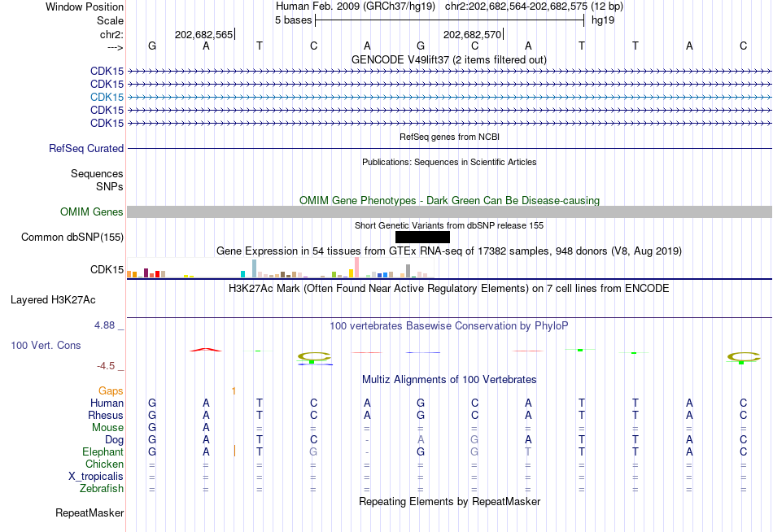Click the Scale label in base position track
The image size is (773, 532).
[110, 20]
